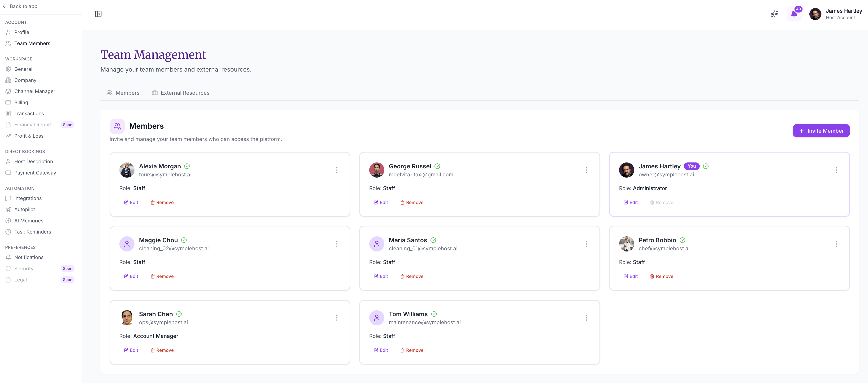Image resolution: width=868 pixels, height=383 pixels.
Task: Click Maggie Chou's placeholder avatar icon
Action: [127, 244]
